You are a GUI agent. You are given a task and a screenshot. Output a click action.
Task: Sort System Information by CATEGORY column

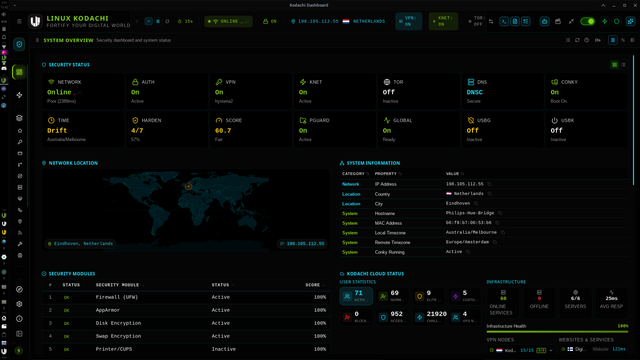click(x=355, y=174)
